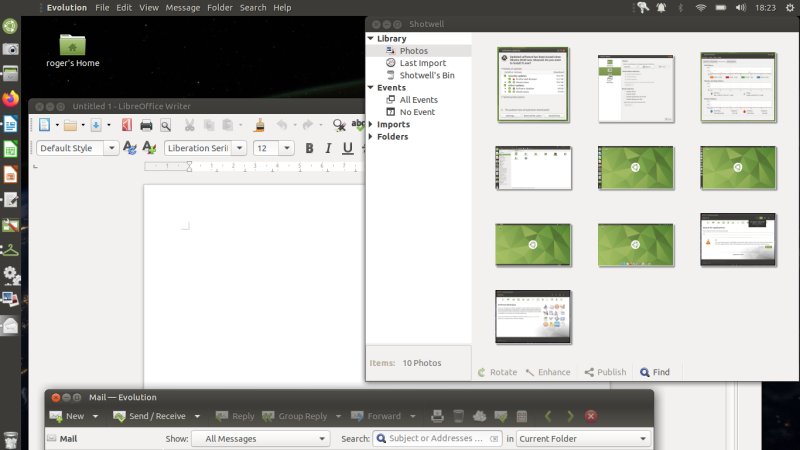Open the Message menu in menu bar
The height and width of the screenshot is (450, 800).
pos(182,7)
